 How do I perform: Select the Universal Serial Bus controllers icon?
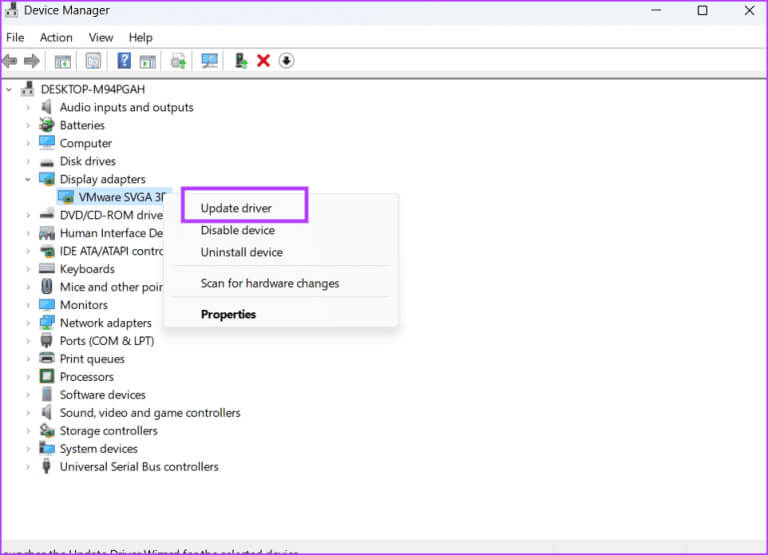click(x=47, y=466)
